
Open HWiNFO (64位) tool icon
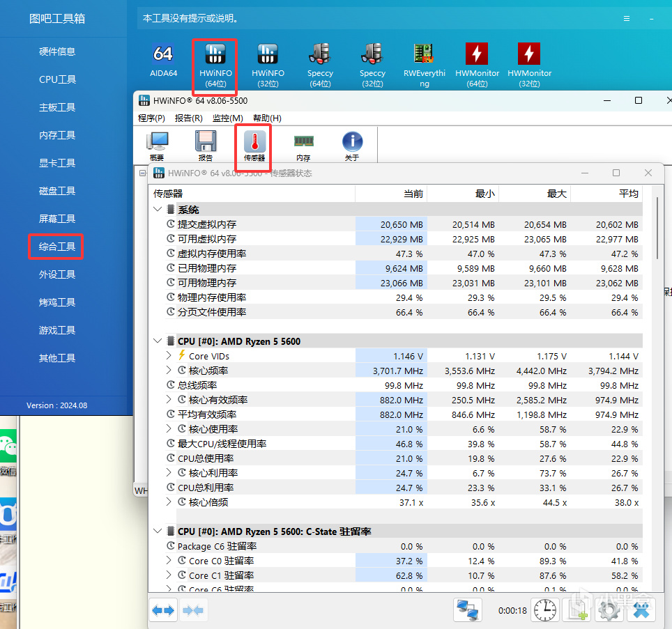pyautogui.click(x=215, y=65)
